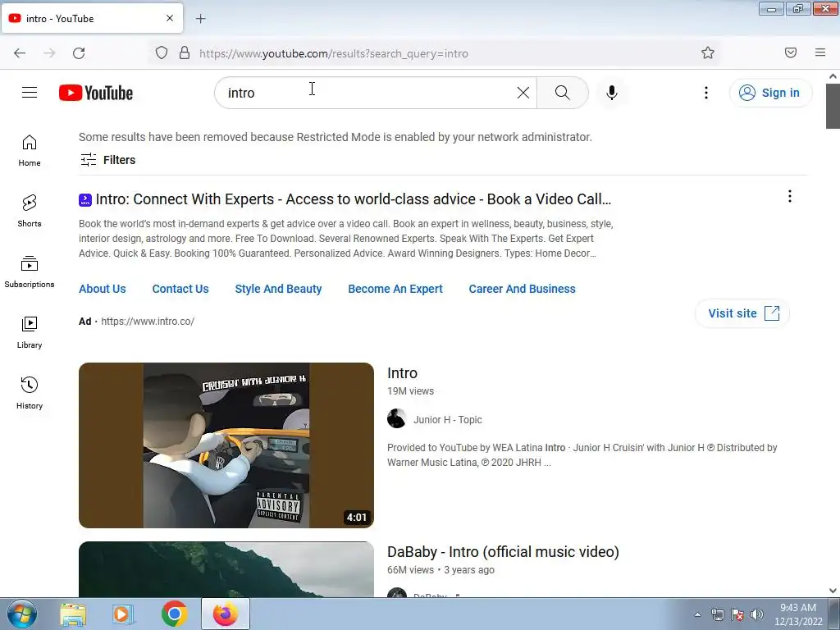This screenshot has height=630, width=840.
Task: Open a new tab with the plus button
Action: click(200, 19)
